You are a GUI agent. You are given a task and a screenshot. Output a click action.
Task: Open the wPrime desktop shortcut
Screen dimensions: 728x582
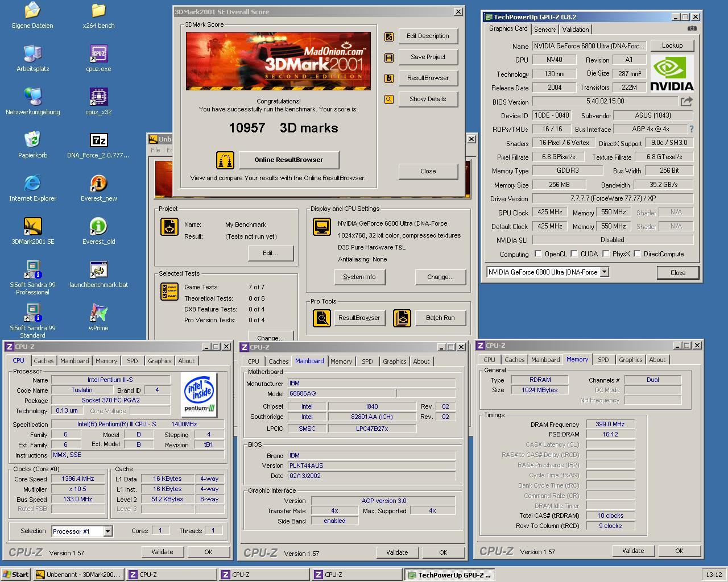98,313
